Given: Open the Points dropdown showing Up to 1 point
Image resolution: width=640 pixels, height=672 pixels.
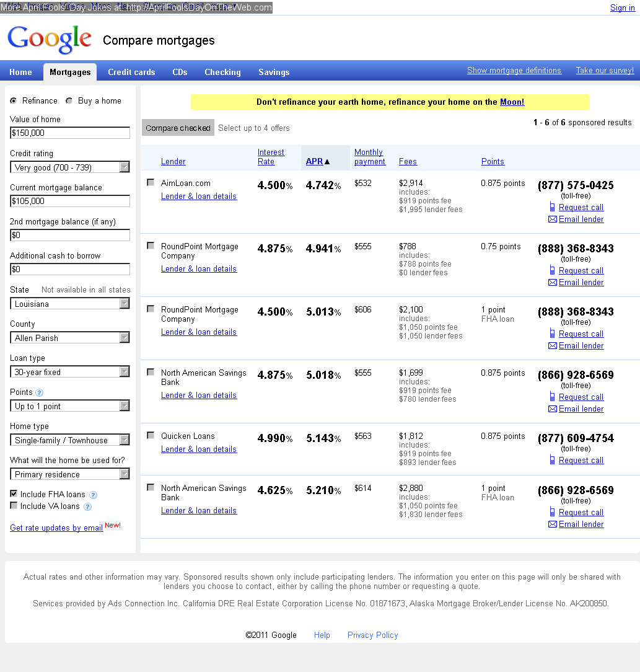Looking at the screenshot, I should coord(70,406).
